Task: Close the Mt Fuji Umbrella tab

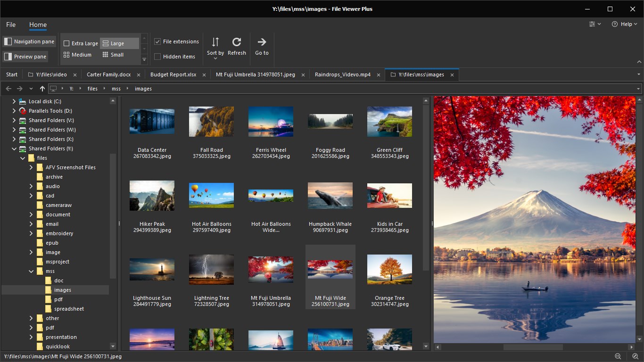Action: [x=303, y=75]
